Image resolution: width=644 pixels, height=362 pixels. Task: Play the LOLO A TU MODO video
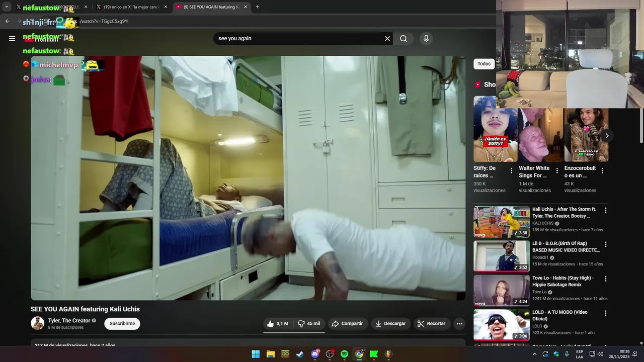tap(502, 325)
